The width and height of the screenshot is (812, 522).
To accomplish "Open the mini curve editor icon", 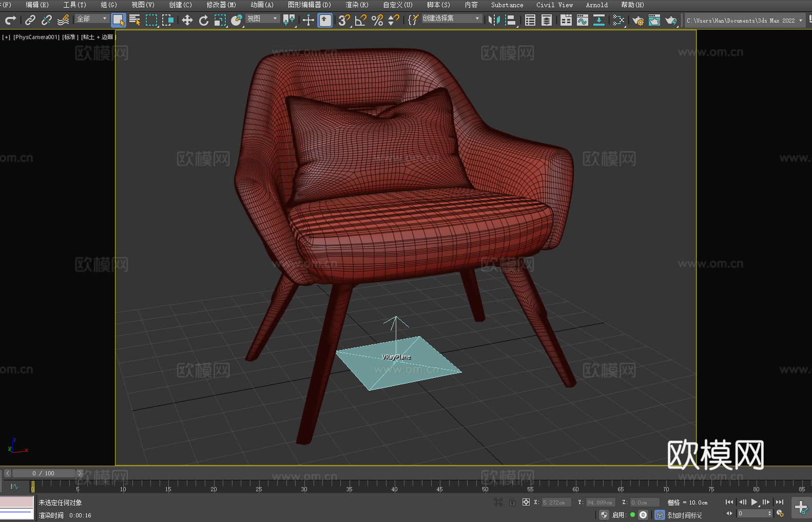I will point(14,486).
